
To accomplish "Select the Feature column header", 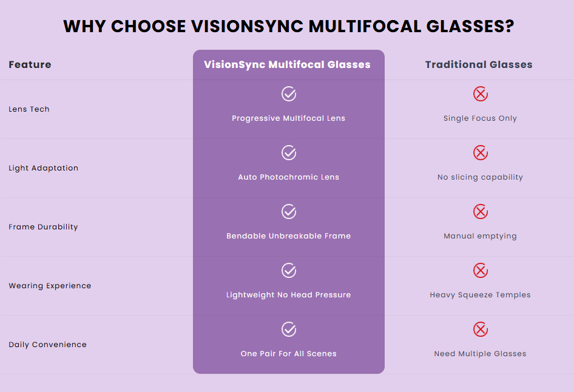I will 30,64.
